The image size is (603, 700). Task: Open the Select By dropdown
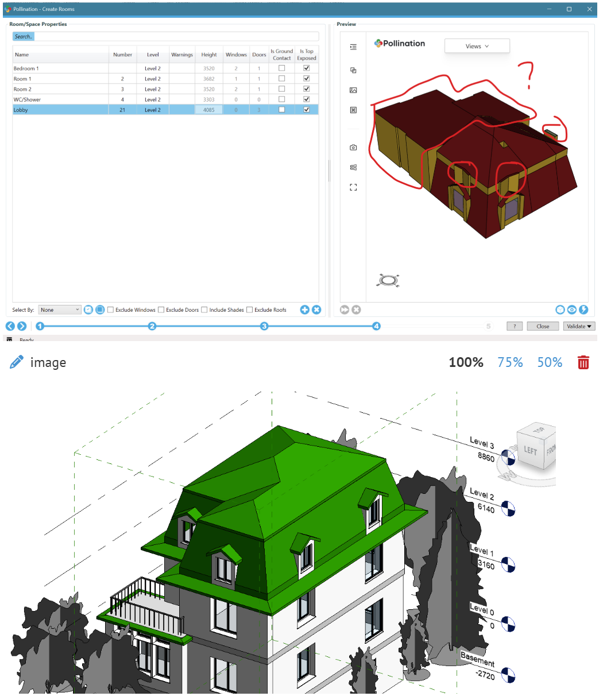tap(60, 310)
